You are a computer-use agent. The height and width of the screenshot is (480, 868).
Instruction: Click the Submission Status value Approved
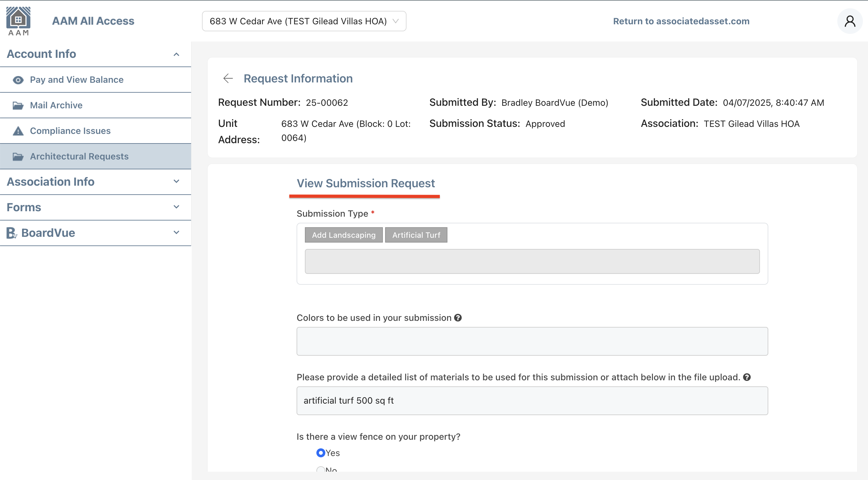[x=545, y=124]
